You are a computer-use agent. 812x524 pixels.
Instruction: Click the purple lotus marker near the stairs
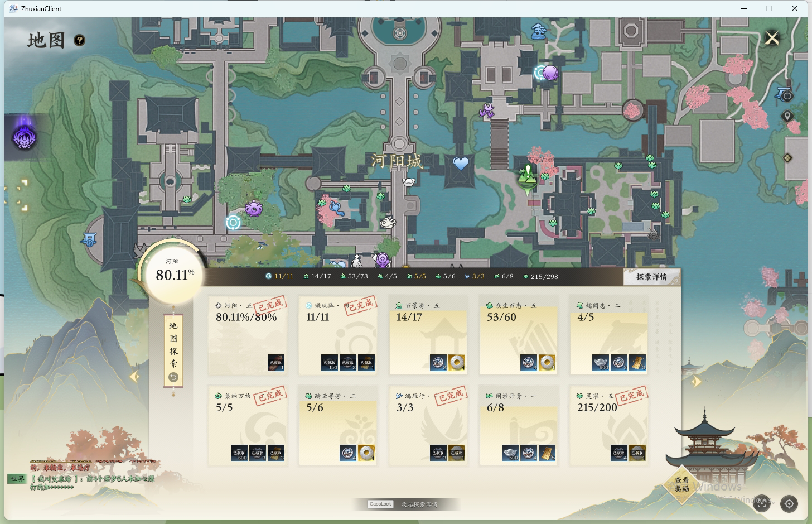click(x=487, y=110)
